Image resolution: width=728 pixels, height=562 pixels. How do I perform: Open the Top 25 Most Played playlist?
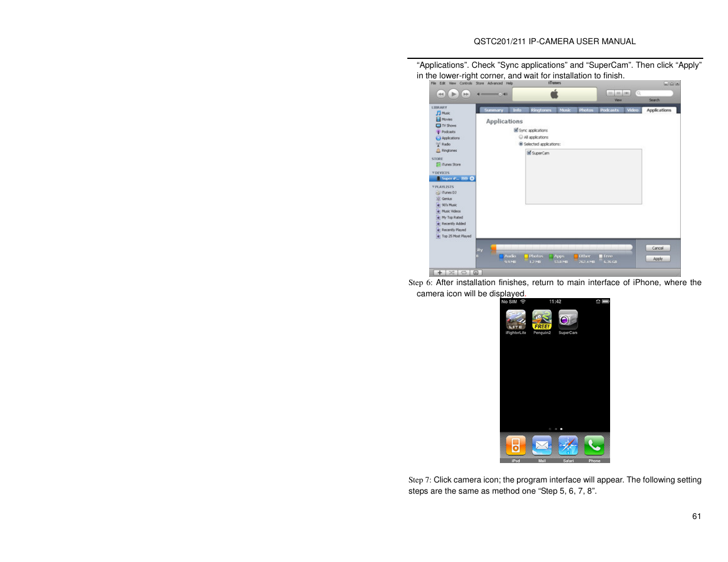point(454,236)
